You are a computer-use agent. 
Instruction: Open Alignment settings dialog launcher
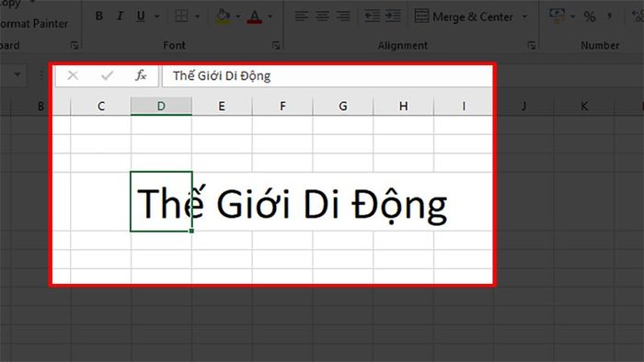click(x=532, y=45)
